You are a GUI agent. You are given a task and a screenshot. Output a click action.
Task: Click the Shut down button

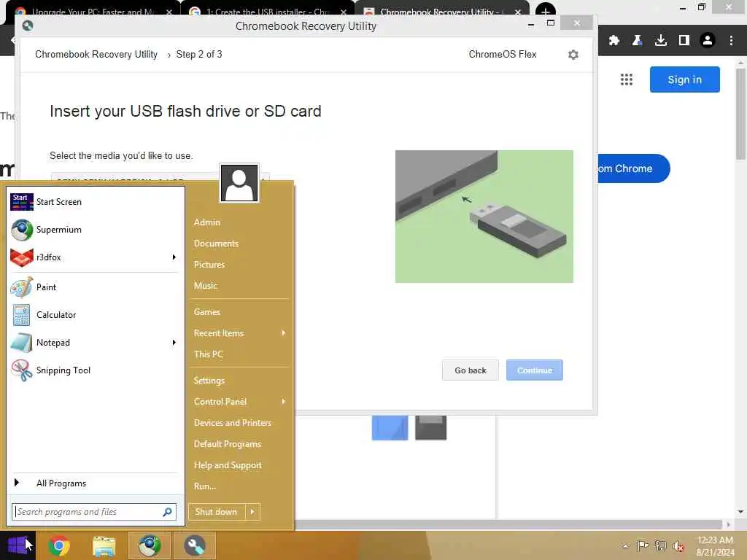coord(216,512)
